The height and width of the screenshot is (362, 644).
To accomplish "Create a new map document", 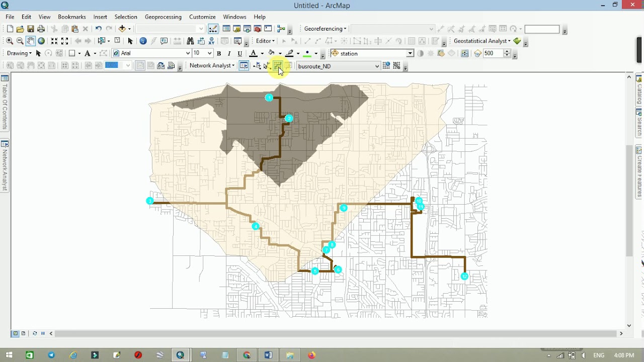I will [10, 29].
